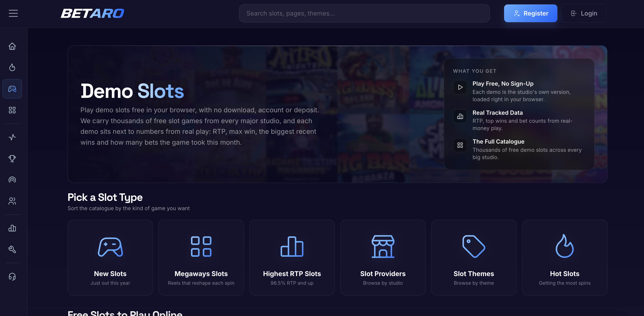Open the Megaways Slots card
The height and width of the screenshot is (316, 644).
click(201, 258)
